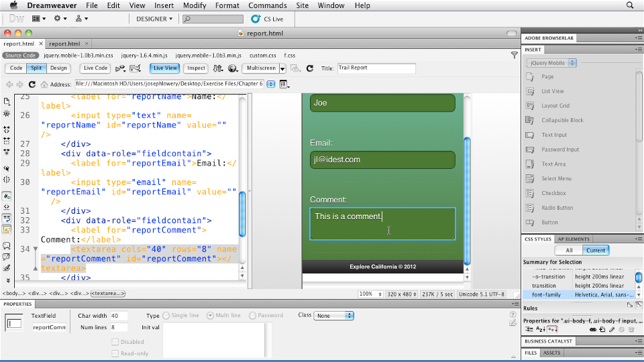Open the window size 320 x 480 dropdown
The height and width of the screenshot is (362, 644).
[402, 294]
